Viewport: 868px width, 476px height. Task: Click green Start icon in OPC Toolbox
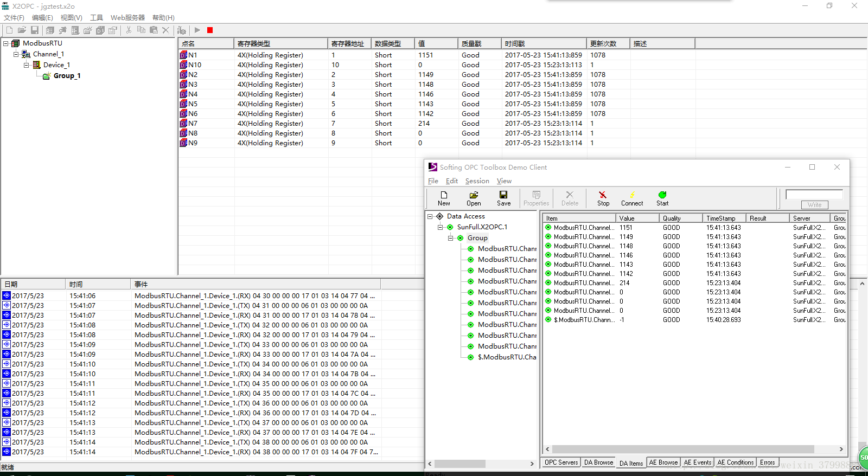pos(662,198)
